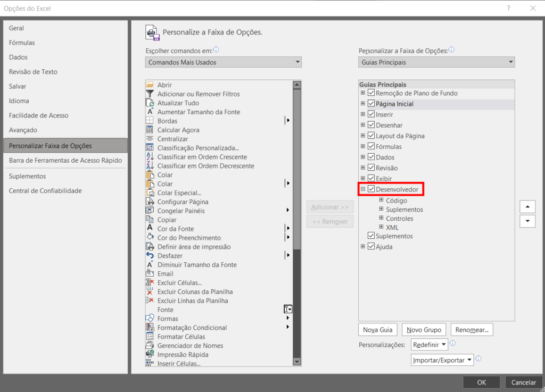Click the Nova Guia button
The height and width of the screenshot is (392, 545).
pos(377,330)
